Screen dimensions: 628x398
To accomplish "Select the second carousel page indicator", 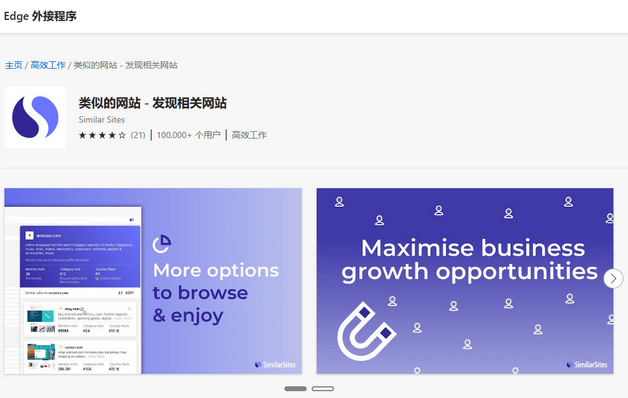I will point(323,388).
